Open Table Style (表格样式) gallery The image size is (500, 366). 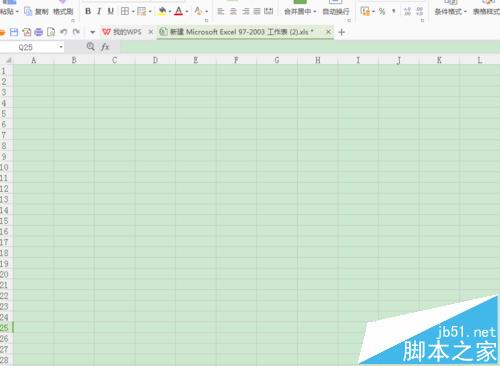486,12
